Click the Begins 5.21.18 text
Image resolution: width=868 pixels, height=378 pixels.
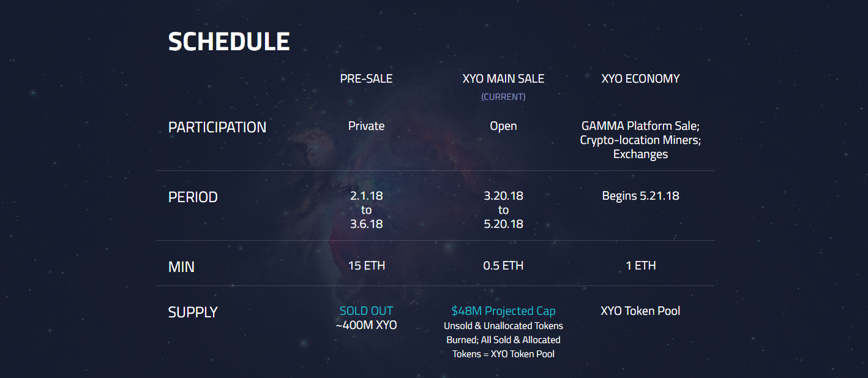pyautogui.click(x=640, y=196)
